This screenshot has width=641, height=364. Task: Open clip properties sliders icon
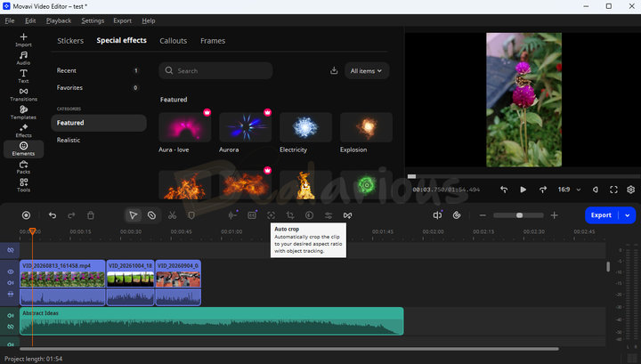pos(329,215)
